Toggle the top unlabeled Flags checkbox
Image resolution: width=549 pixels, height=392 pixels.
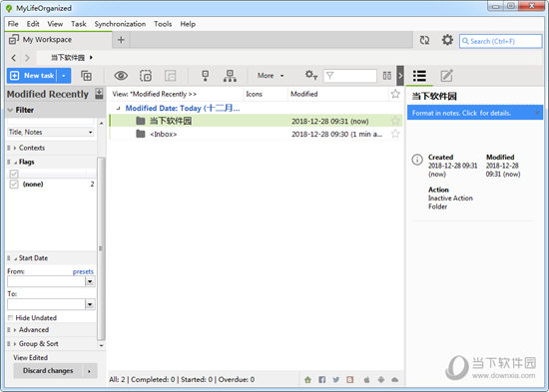(14, 174)
